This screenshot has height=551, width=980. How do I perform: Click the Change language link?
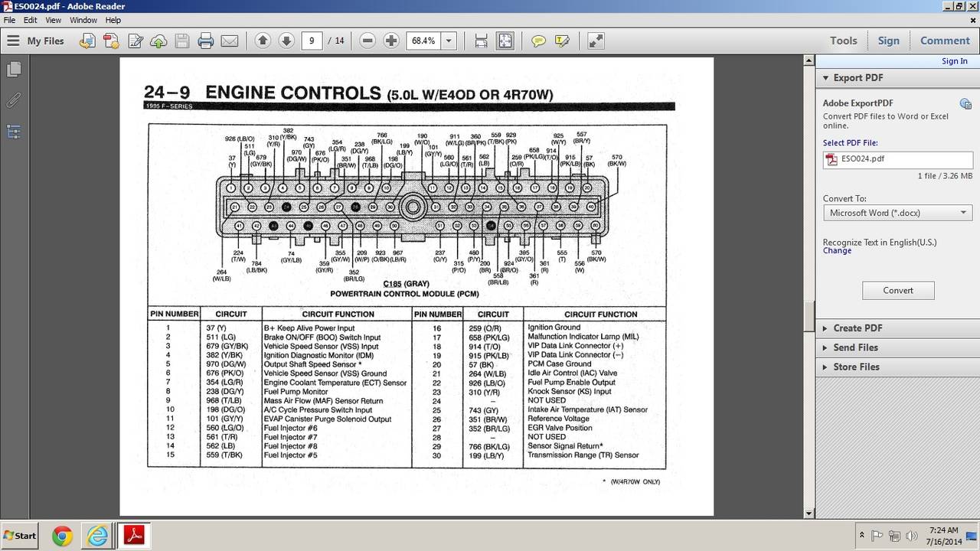(x=837, y=251)
